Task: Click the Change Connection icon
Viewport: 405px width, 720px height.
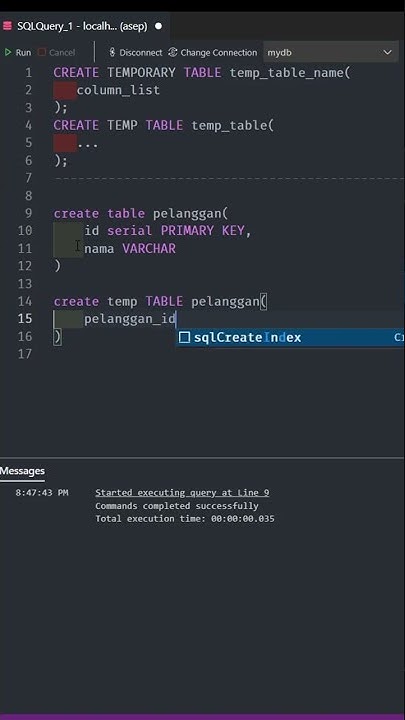Action: (173, 52)
